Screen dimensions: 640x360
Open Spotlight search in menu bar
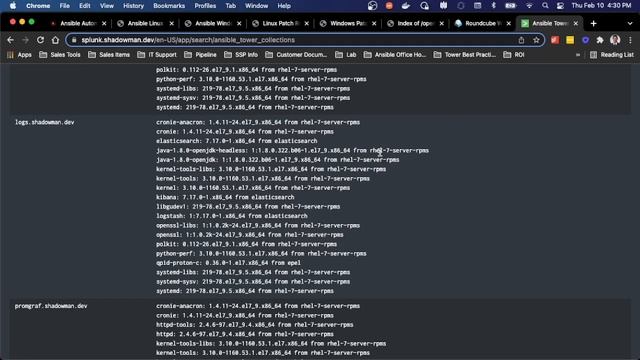pos(545,6)
